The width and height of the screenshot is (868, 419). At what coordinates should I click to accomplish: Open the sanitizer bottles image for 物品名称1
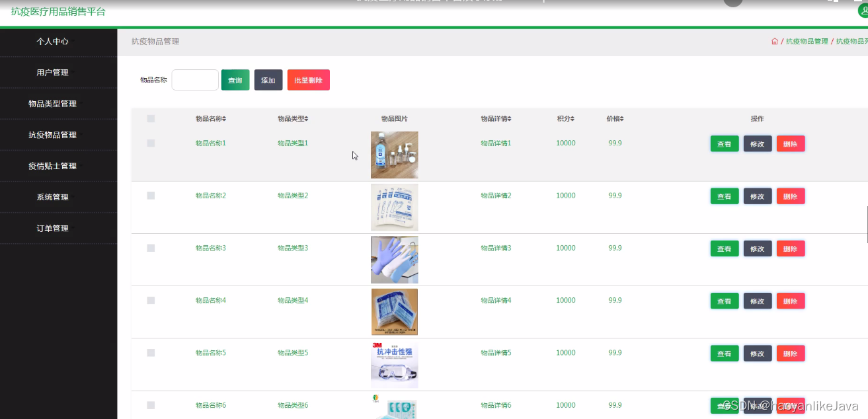[x=395, y=155]
